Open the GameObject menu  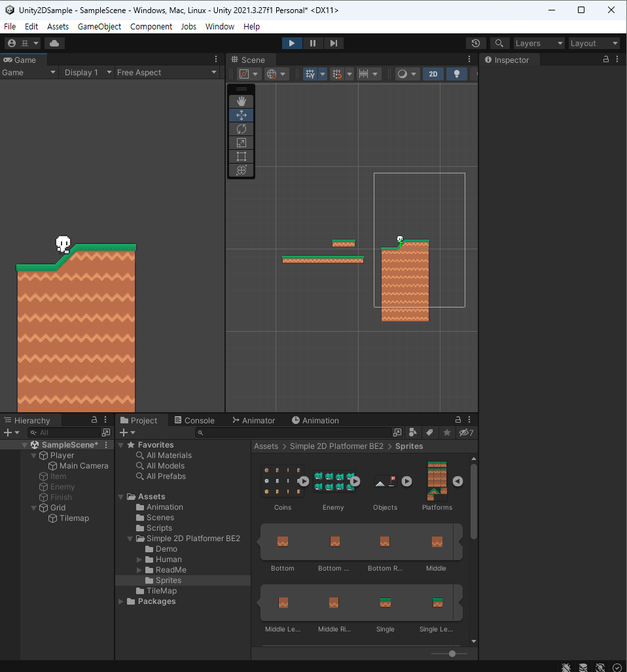(x=99, y=27)
